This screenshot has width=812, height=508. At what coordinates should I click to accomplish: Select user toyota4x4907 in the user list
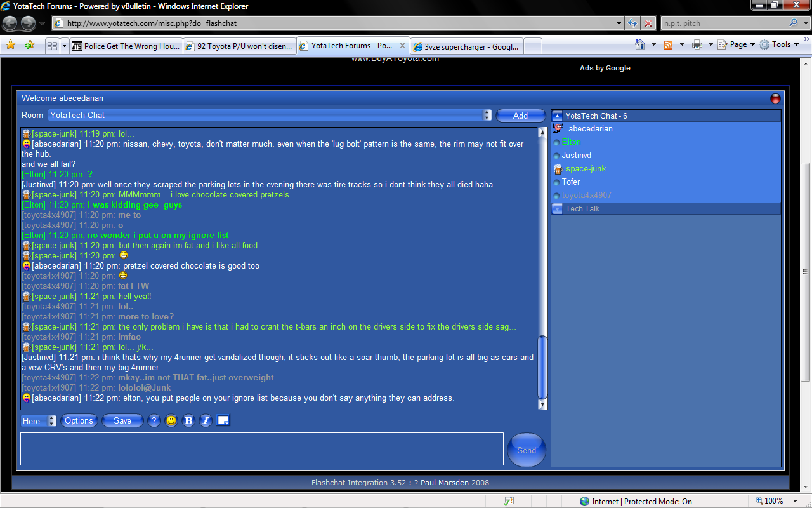[x=587, y=196]
